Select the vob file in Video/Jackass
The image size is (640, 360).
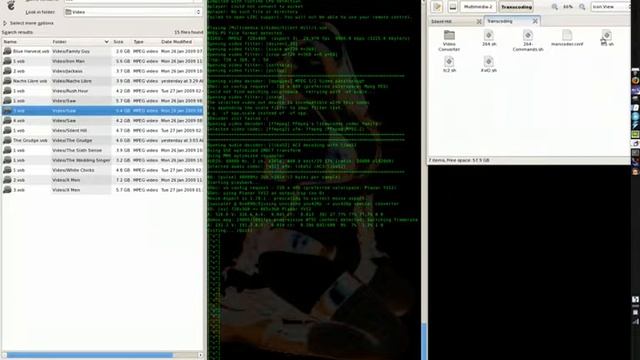102,71
